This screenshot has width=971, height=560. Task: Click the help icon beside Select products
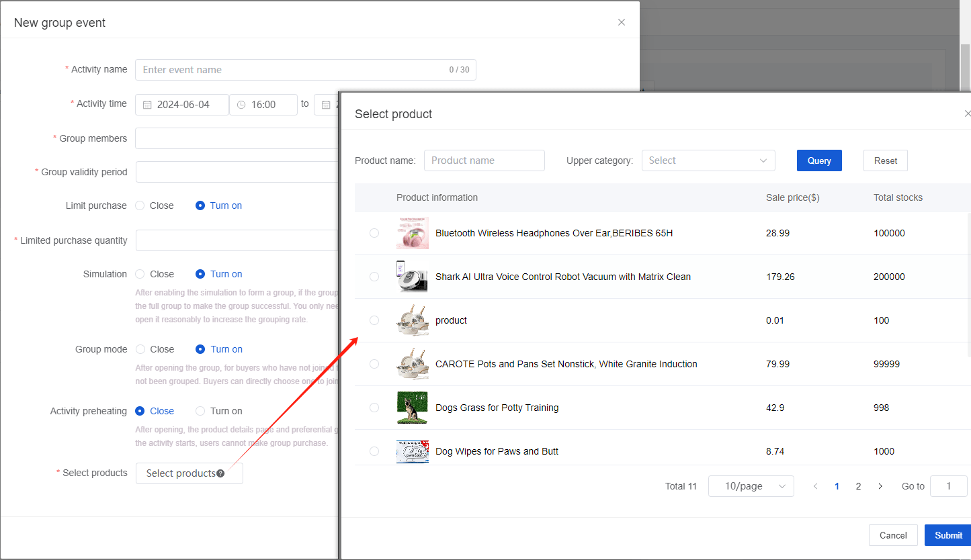tap(220, 473)
